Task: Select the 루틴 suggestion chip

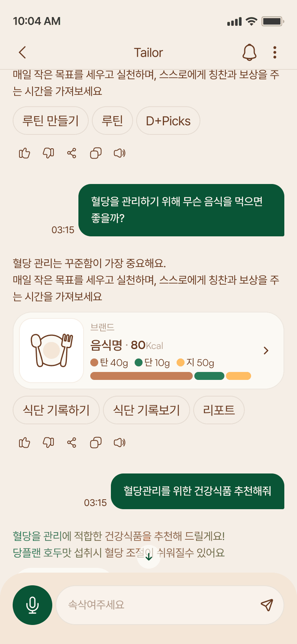Action: point(112,121)
